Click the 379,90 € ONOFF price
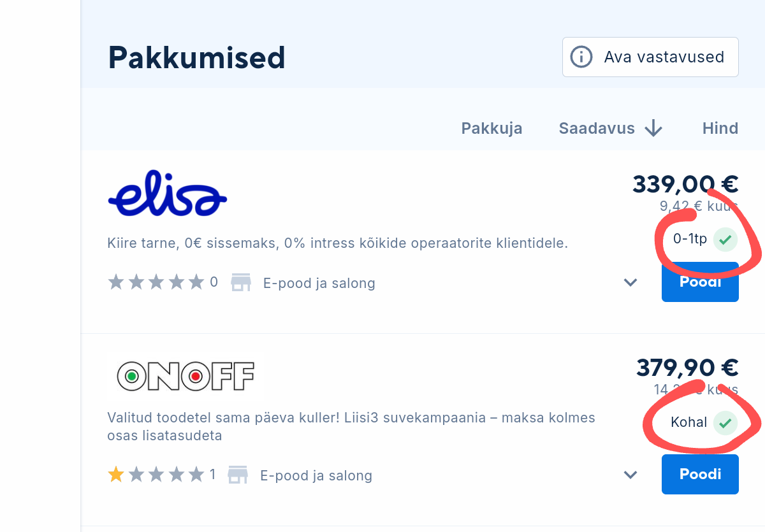Image resolution: width=765 pixels, height=532 pixels. pyautogui.click(x=687, y=368)
